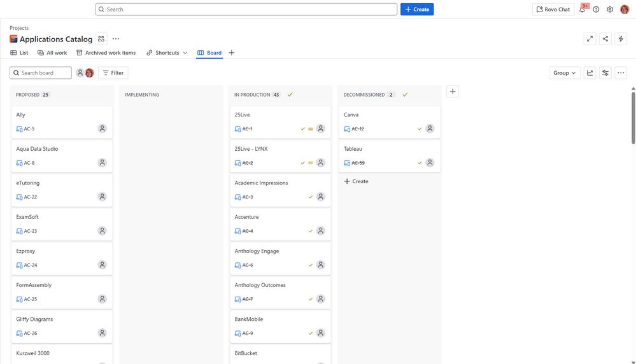This screenshot has height=364, width=636.
Task: Open the help question mark icon
Action: [x=596, y=10]
